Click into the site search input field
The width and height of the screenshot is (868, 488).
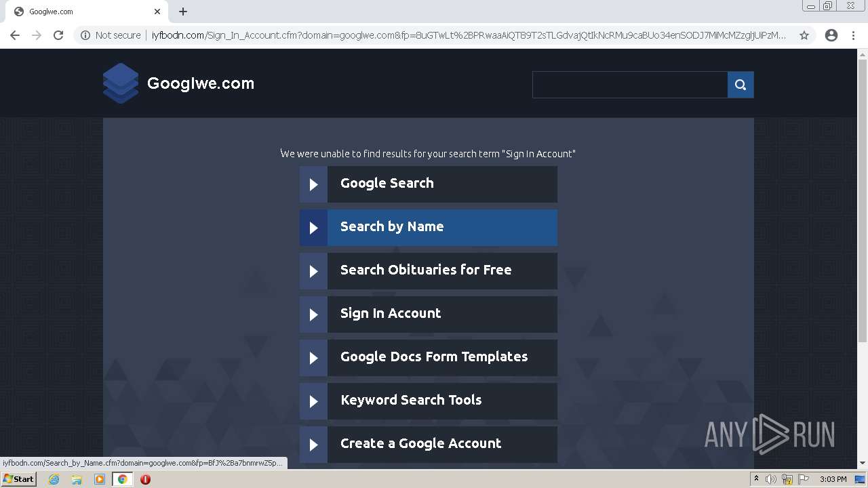point(630,85)
